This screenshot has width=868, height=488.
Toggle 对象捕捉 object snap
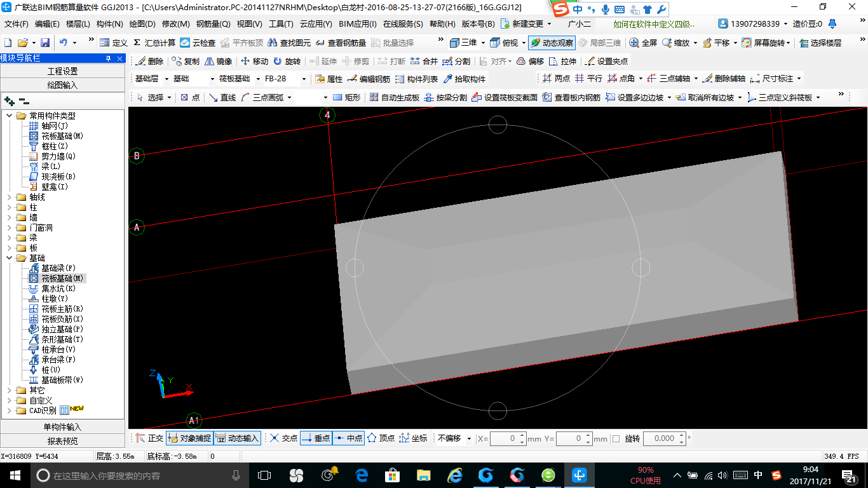(189, 438)
